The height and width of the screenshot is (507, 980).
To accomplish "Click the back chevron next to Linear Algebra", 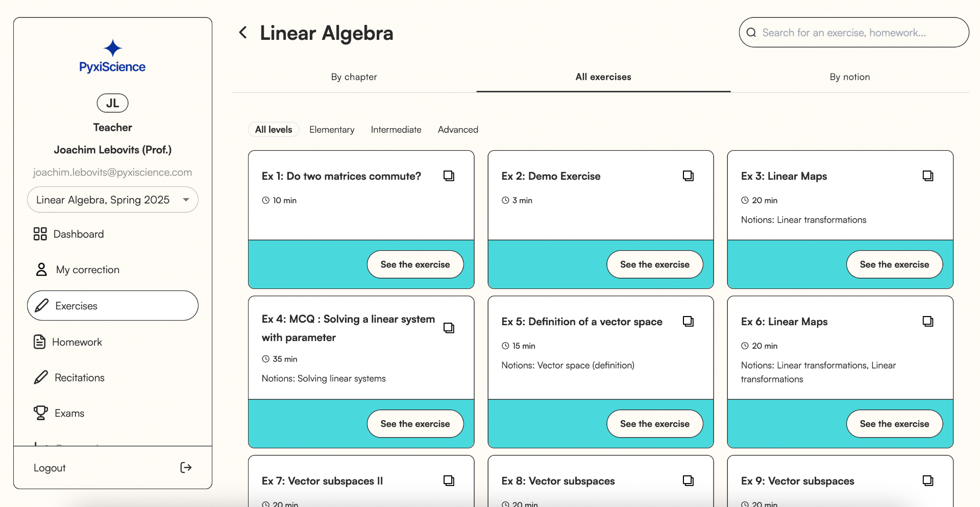I will pos(242,32).
